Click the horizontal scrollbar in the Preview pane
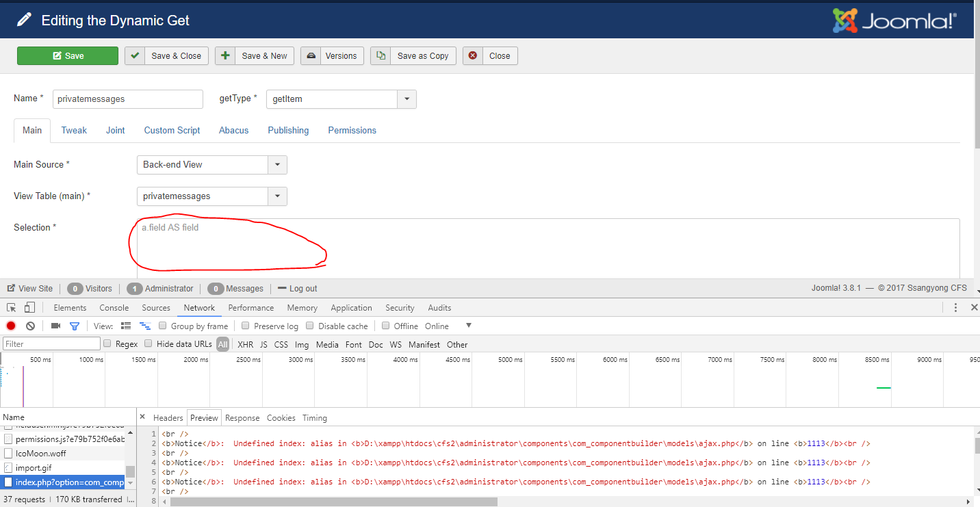980x507 pixels. tap(333, 502)
